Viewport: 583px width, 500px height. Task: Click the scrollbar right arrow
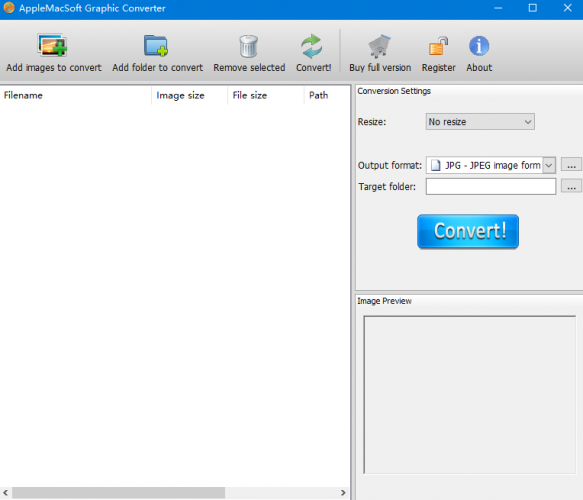pyautogui.click(x=343, y=493)
